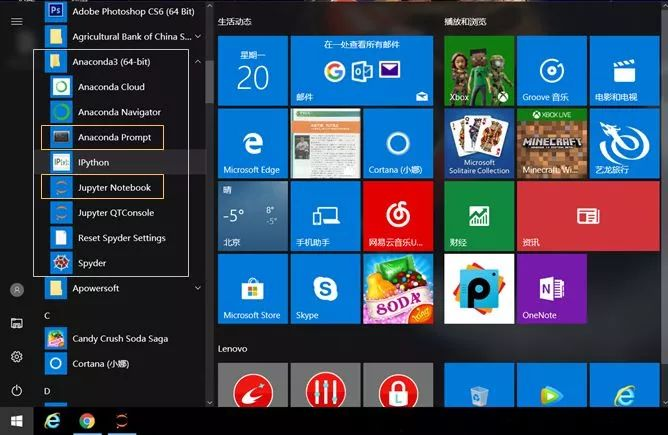Open Jupyter Notebook
668x435 pixels.
tap(114, 187)
